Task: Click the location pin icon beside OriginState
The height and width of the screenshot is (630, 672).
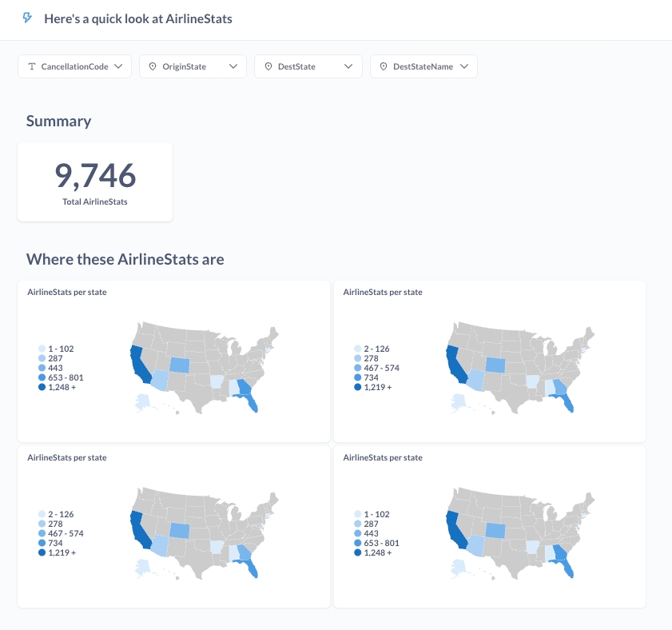Action: click(x=153, y=67)
